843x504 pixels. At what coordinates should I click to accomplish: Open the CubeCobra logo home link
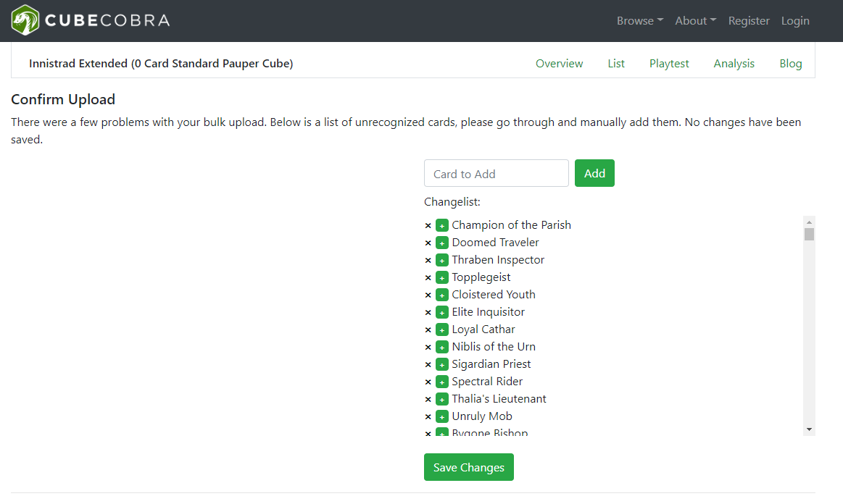pyautogui.click(x=91, y=20)
